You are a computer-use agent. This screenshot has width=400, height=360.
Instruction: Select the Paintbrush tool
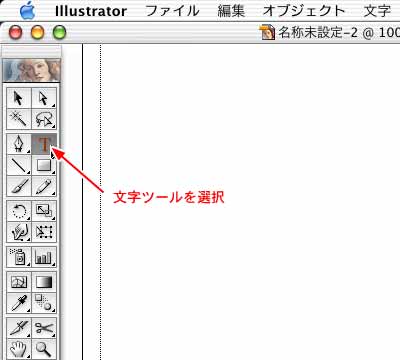point(19,186)
